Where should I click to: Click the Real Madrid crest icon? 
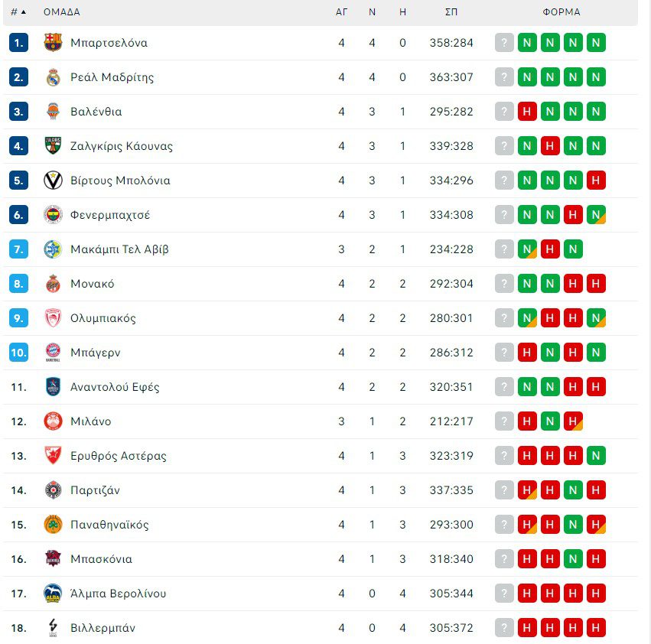(53, 77)
